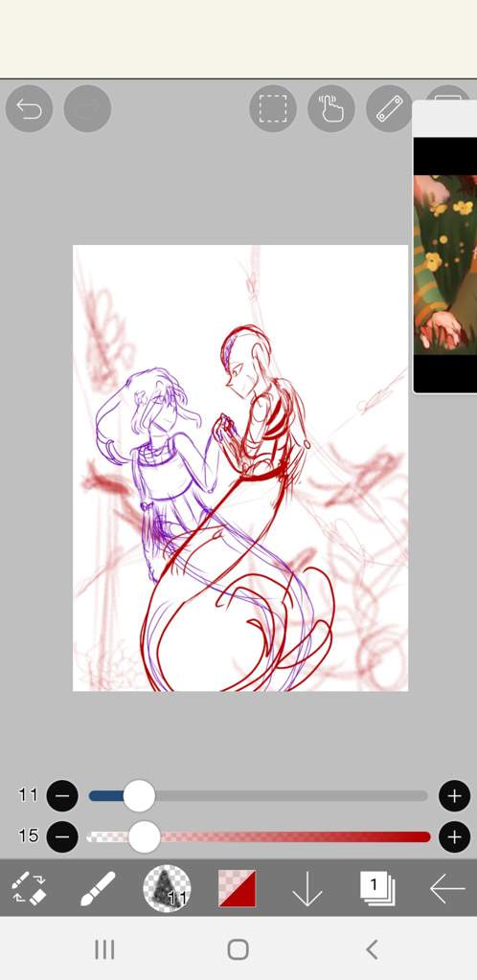477x980 pixels.
Task: Open the selection area tool
Action: (x=273, y=109)
